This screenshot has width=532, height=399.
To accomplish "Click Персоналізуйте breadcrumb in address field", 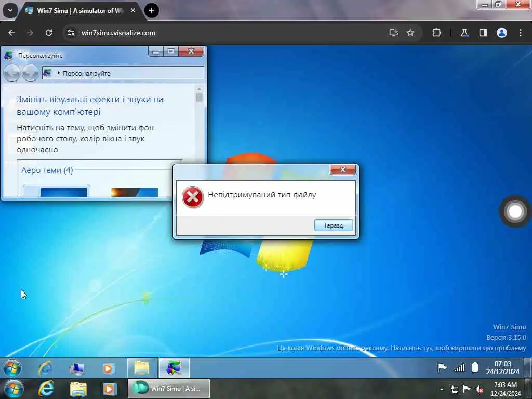I will click(x=87, y=73).
